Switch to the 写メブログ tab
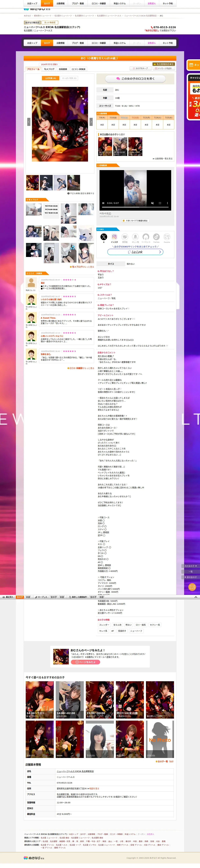 click(49, 69)
